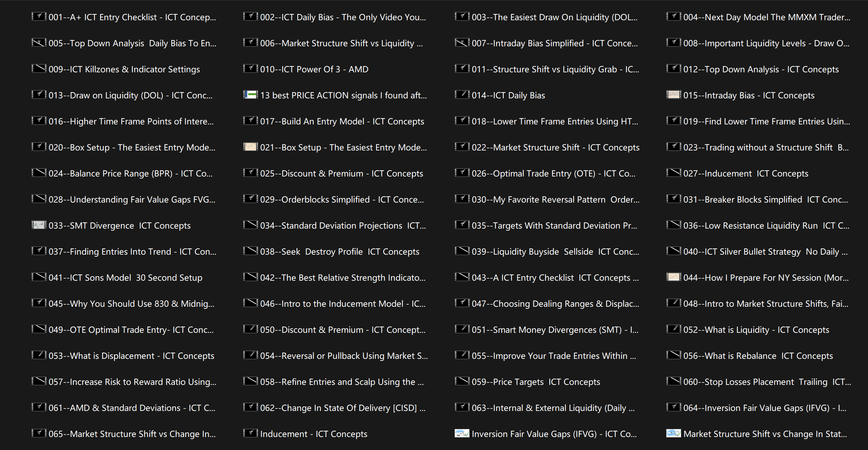868x450 pixels.
Task: Select 041--ICT Sons Model 30 Second Setup
Action: coord(125,278)
